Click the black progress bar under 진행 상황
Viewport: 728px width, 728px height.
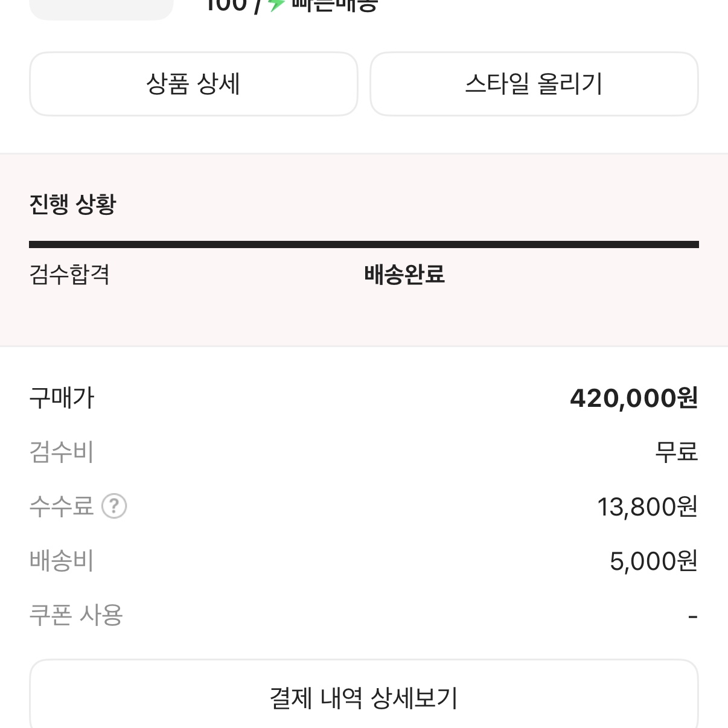(364, 244)
